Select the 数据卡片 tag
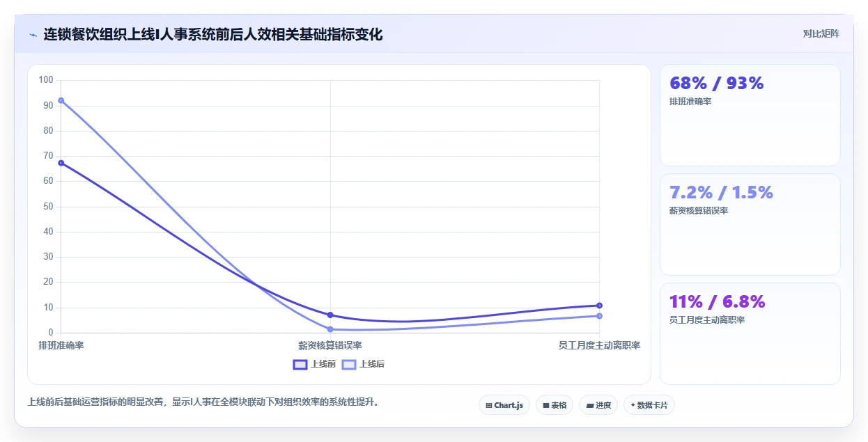The width and height of the screenshot is (868, 442). [649, 405]
